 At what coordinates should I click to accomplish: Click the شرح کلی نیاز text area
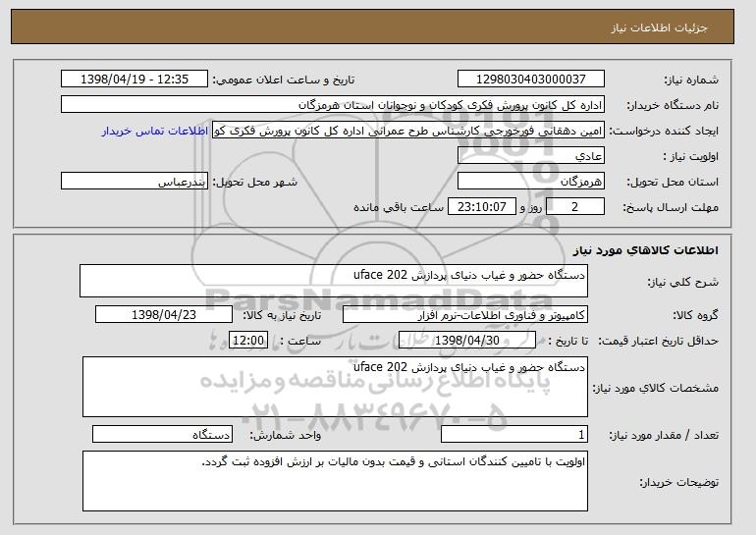tap(334, 281)
